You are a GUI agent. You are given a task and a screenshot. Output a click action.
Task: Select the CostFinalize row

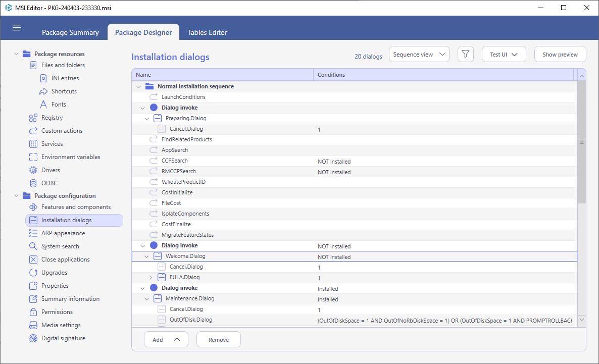(355, 224)
